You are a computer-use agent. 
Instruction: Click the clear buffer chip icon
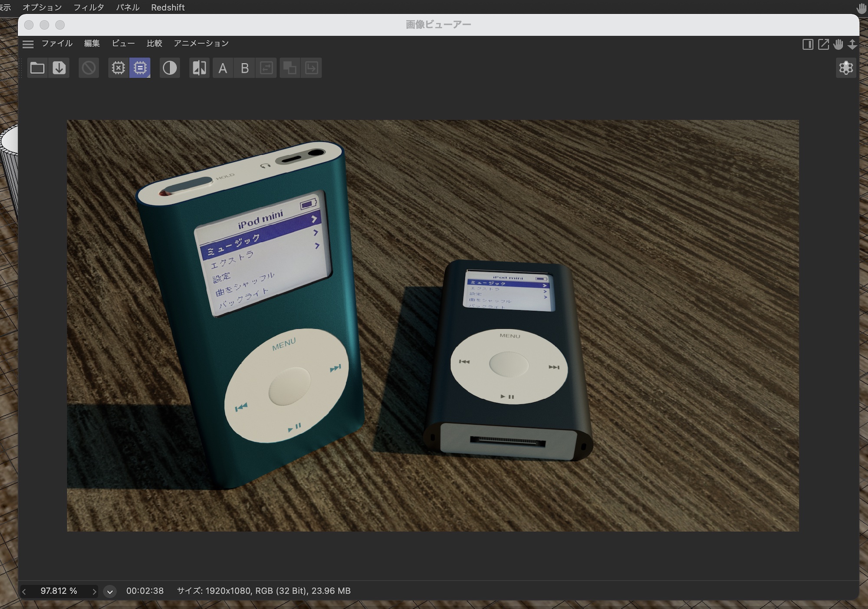click(x=118, y=68)
